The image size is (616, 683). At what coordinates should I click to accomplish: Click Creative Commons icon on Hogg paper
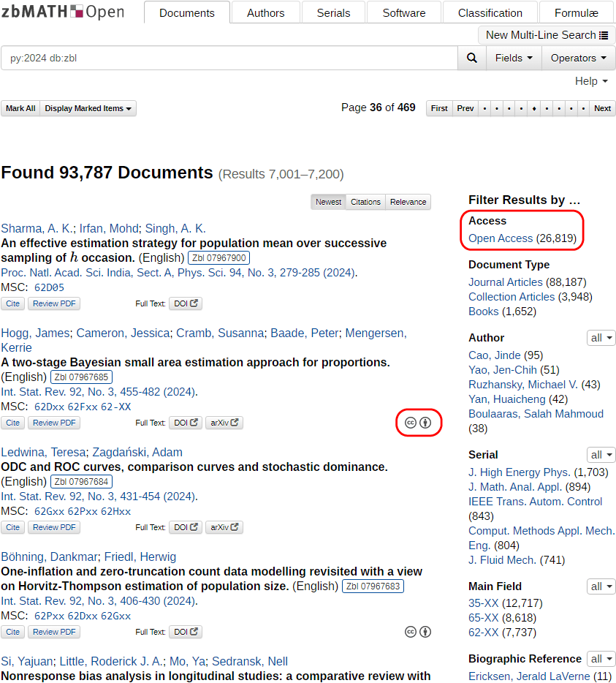pyautogui.click(x=411, y=423)
